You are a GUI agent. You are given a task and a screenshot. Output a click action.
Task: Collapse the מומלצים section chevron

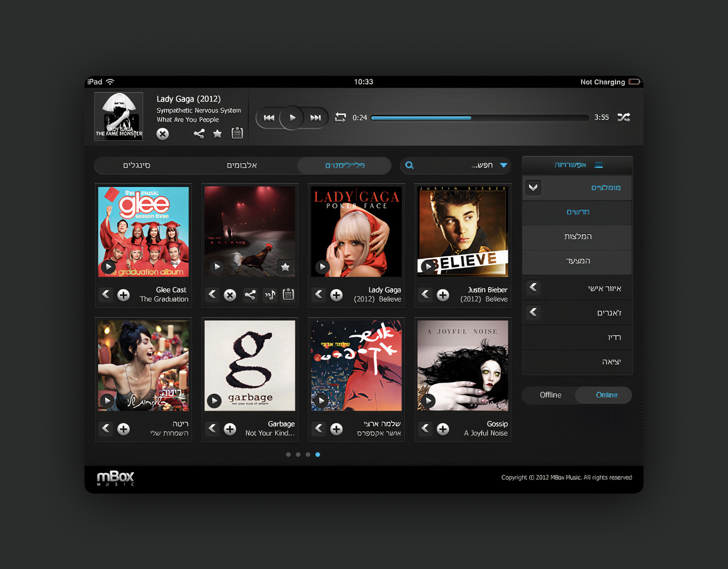pyautogui.click(x=533, y=187)
